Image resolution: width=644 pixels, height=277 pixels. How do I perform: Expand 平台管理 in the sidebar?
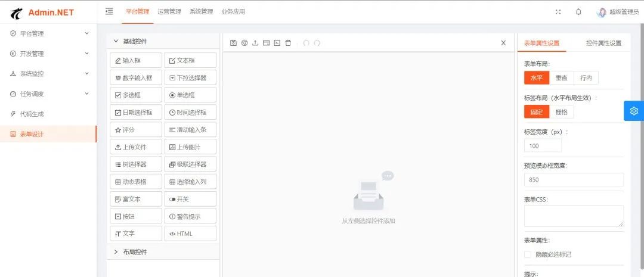(48, 33)
